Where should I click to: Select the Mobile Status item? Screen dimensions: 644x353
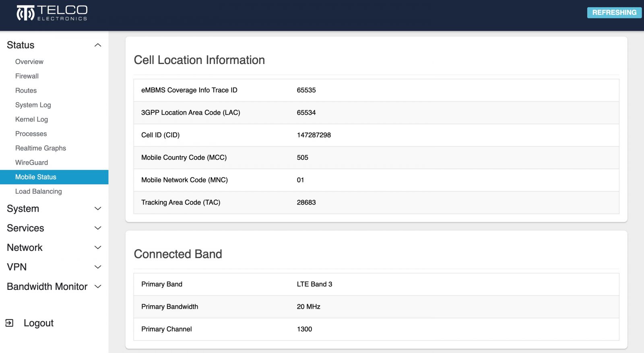(x=54, y=177)
